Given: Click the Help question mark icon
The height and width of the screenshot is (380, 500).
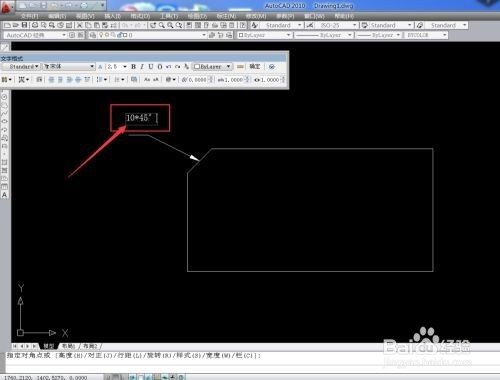Looking at the screenshot, I should [x=243, y=25].
